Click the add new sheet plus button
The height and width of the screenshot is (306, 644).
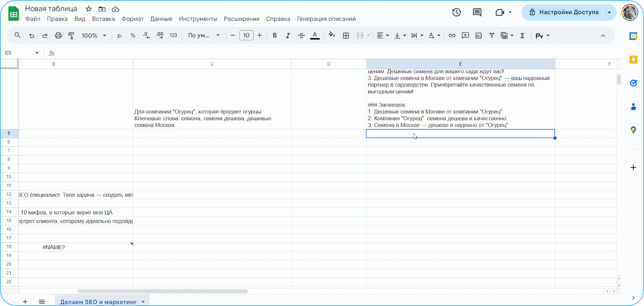point(25,302)
